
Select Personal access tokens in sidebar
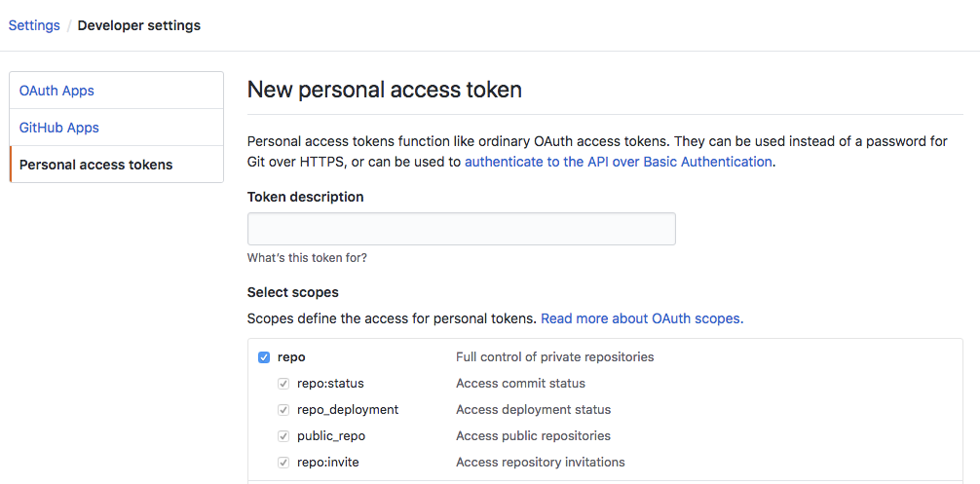95,165
